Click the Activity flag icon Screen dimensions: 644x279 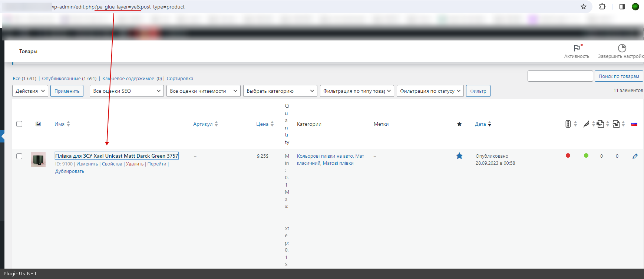pos(577,48)
